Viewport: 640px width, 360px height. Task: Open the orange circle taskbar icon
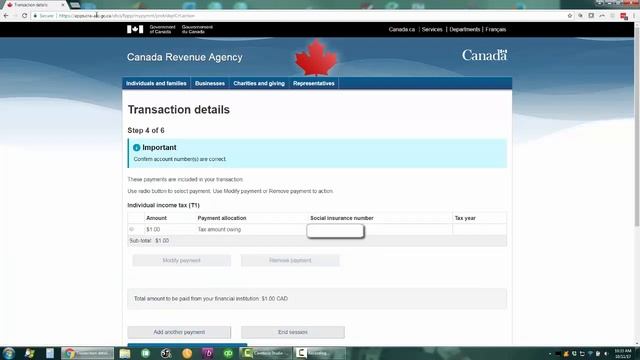[x=187, y=353]
